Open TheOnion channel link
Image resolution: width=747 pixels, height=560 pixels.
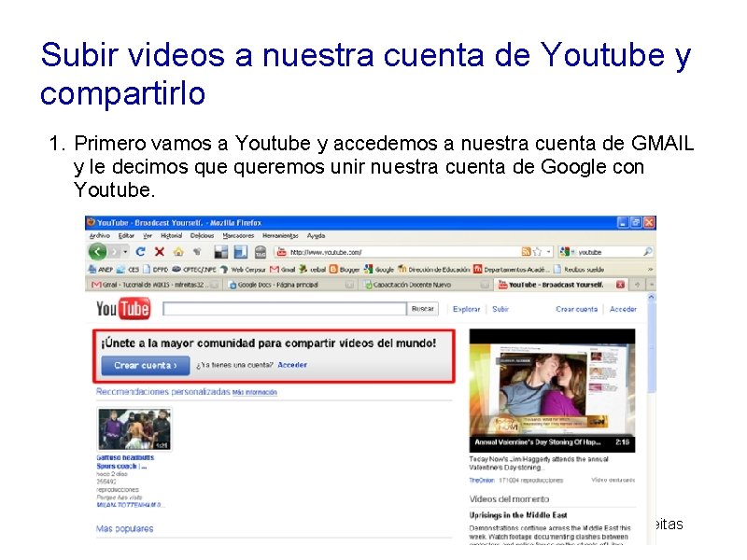[481, 480]
